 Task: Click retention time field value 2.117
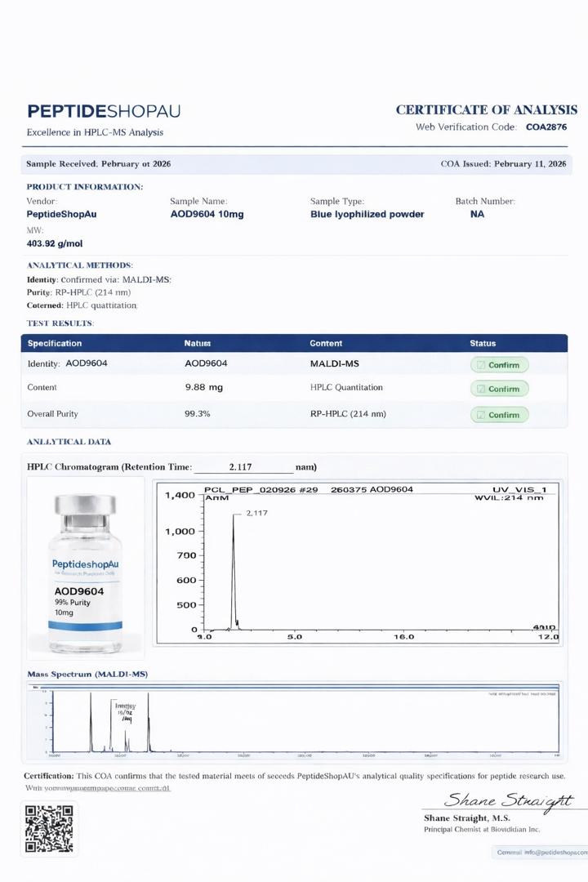(x=240, y=467)
